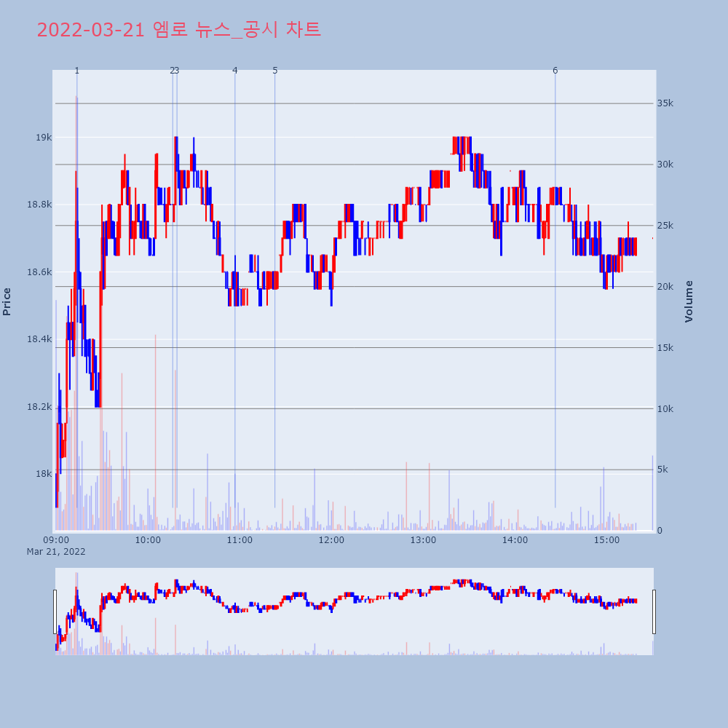This screenshot has height=728, width=728.
Task: Click the '18k' price axis label
Action: pos(44,474)
